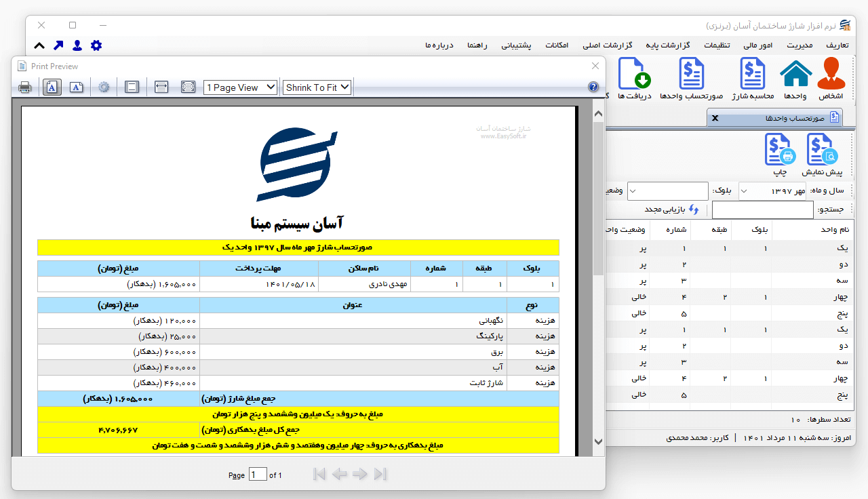Viewport: 868px width, 499px height.
Task: Open the محاسبه شارژ calculation icon
Action: coord(752,80)
